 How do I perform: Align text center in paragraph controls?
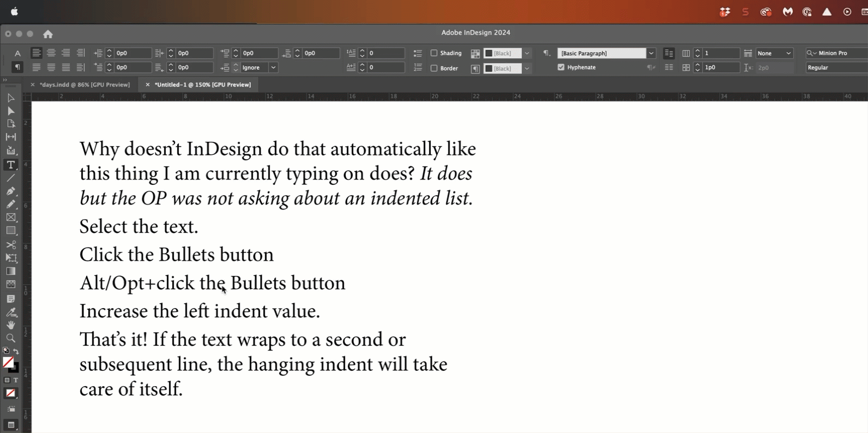click(51, 53)
